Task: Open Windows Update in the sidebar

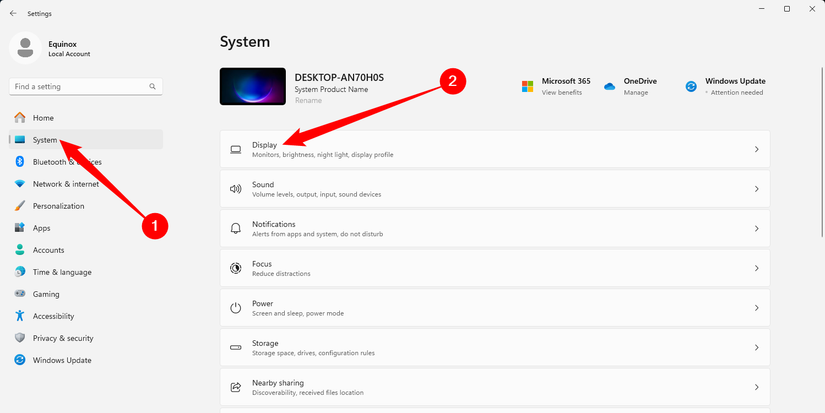Action: (61, 360)
